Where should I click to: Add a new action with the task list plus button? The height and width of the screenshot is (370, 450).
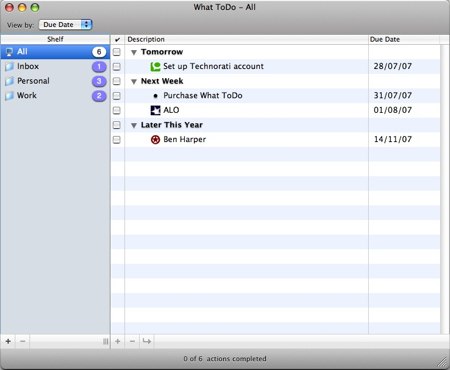118,341
